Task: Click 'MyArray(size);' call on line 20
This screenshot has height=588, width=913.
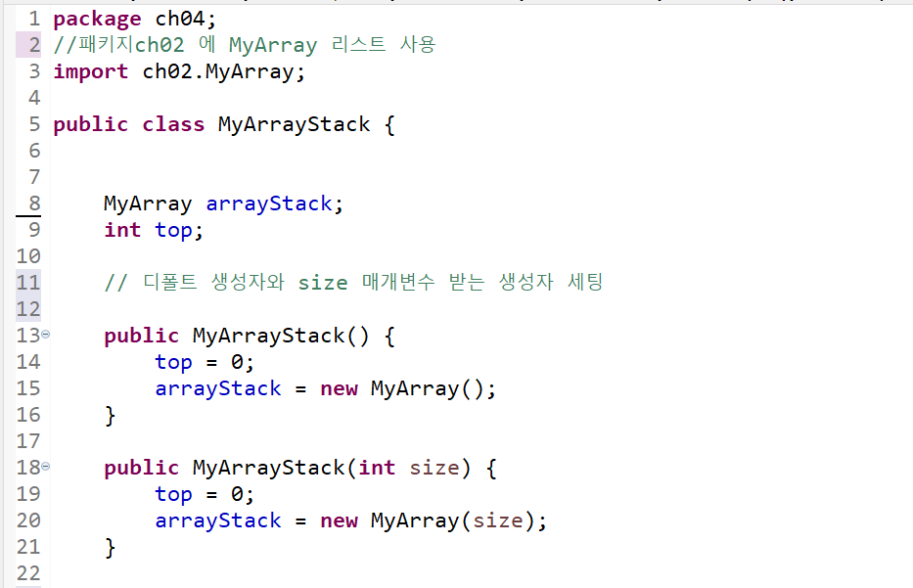Action: click(x=459, y=521)
